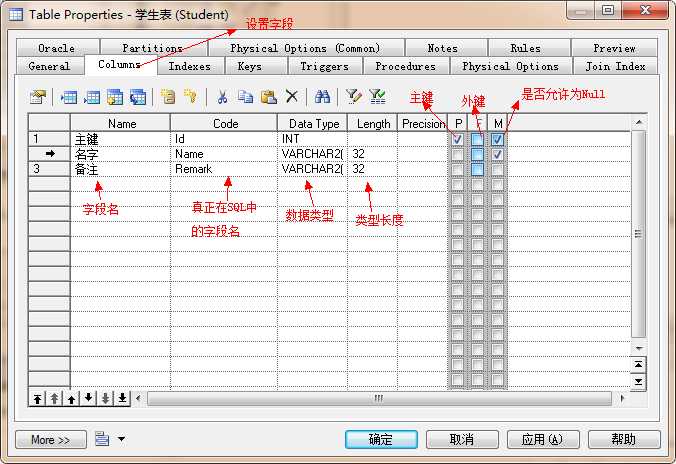The width and height of the screenshot is (676, 464).
Task: Move the row to the bottom of the list
Action: pos(122,398)
